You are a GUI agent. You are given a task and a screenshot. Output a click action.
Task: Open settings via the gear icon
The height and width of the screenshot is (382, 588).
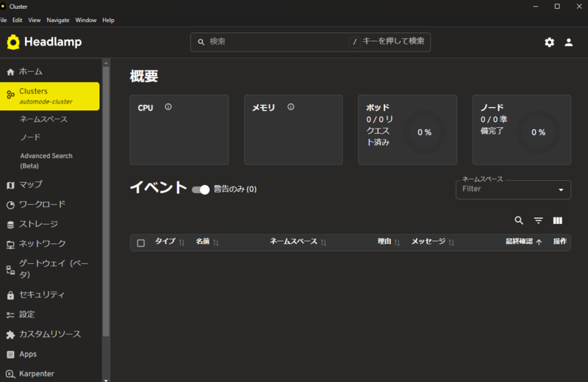(549, 43)
